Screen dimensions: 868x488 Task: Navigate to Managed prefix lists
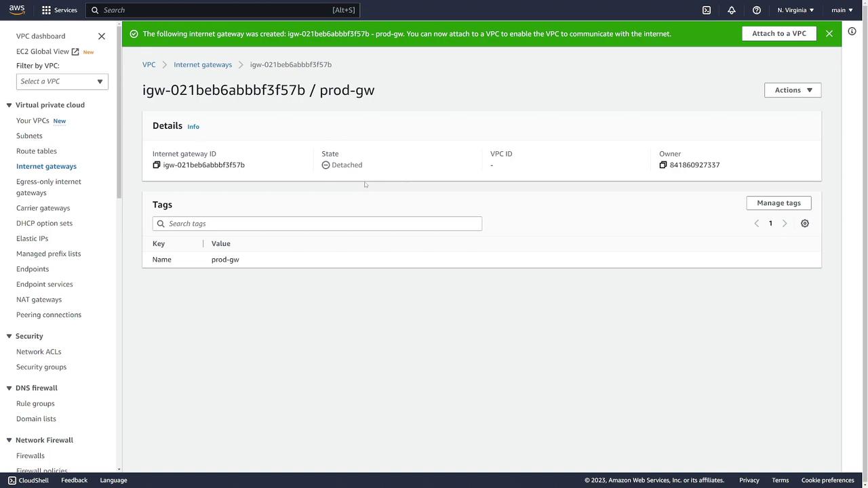(48, 253)
